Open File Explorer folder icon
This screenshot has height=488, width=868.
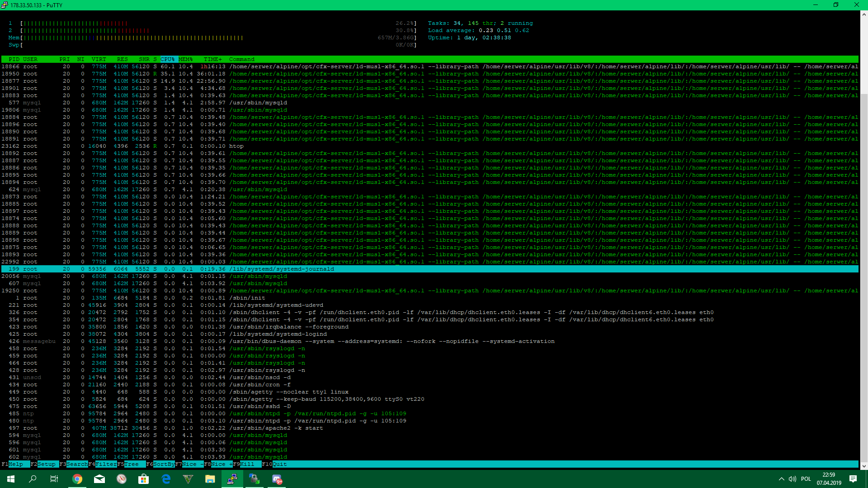coord(210,479)
